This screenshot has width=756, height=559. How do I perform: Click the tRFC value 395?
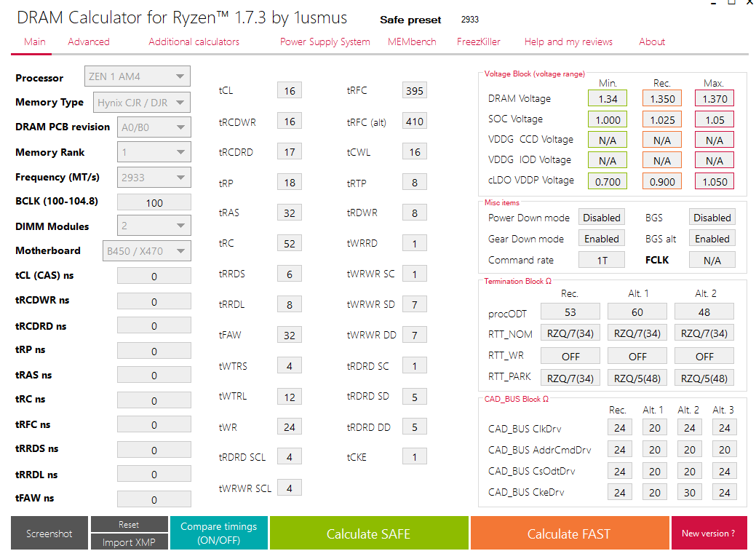click(x=415, y=91)
